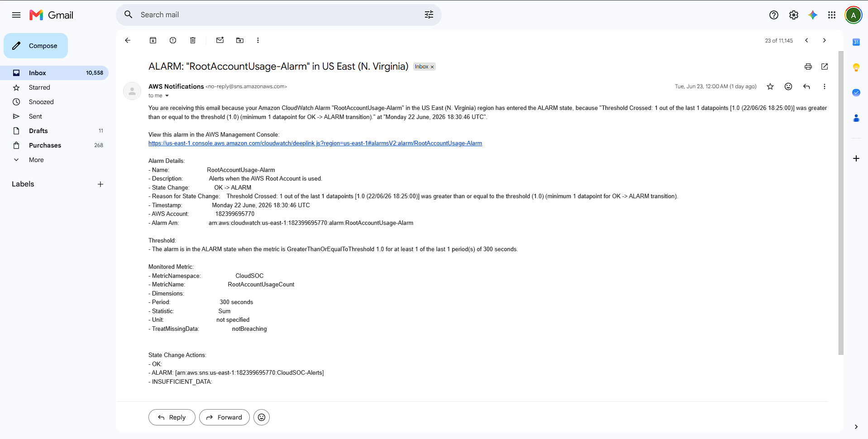868x439 pixels.
Task: Open Google Tasks side panel
Action: click(x=856, y=93)
